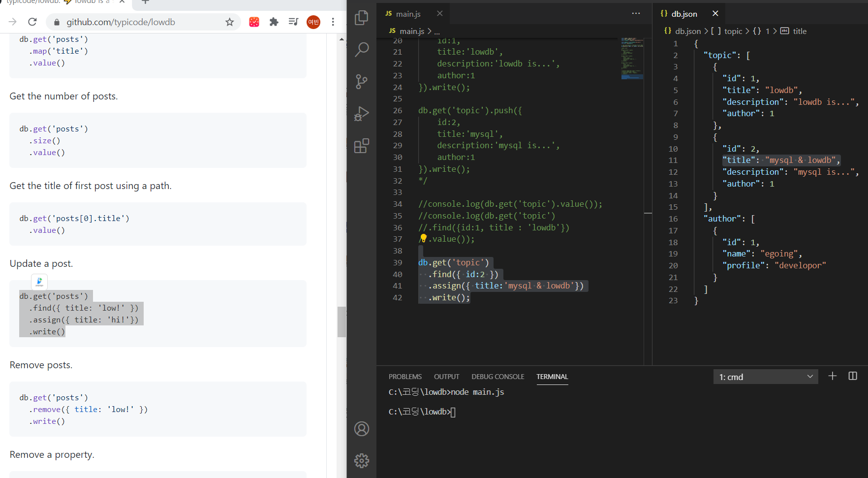Click "profile": "developor" line in db.json
This screenshot has width=868, height=478.
(774, 265)
